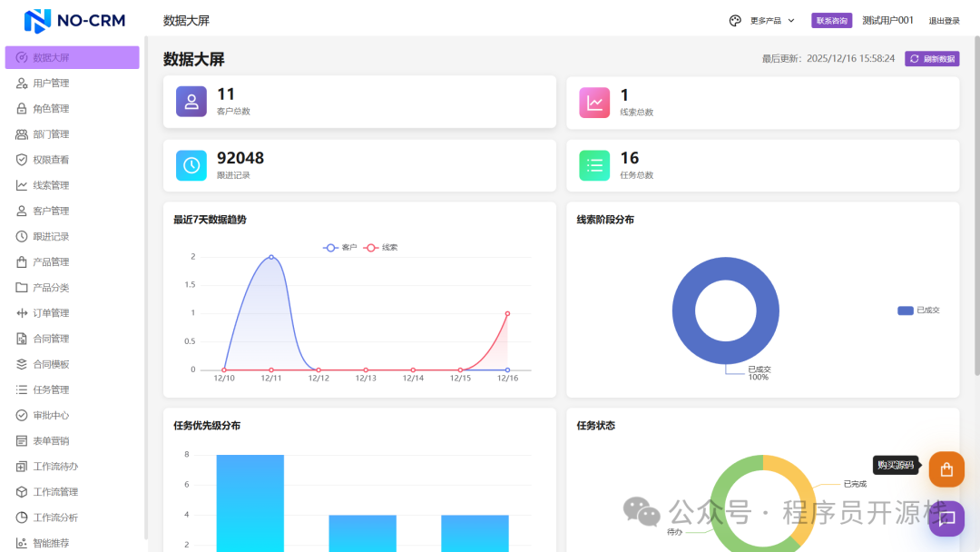
Task: Click the 合同管理 document icon
Action: coord(21,339)
